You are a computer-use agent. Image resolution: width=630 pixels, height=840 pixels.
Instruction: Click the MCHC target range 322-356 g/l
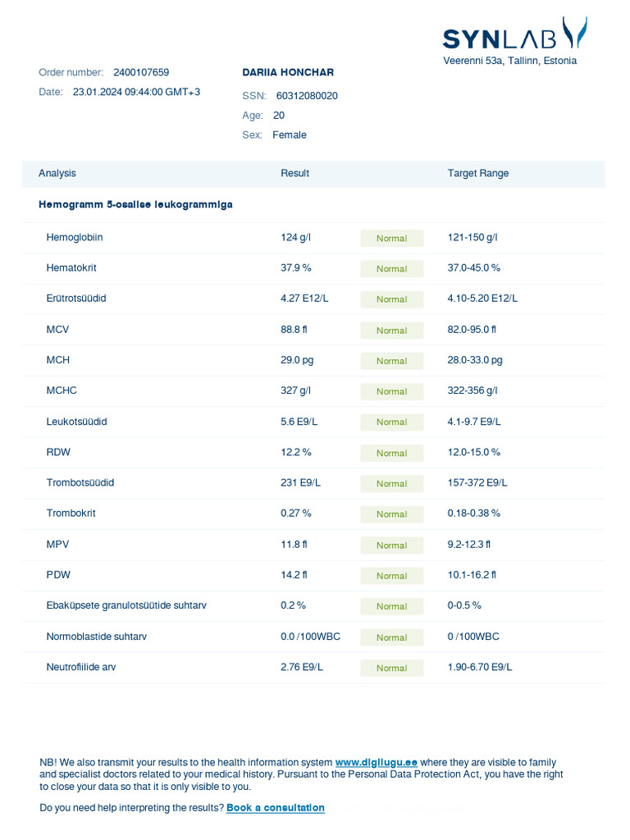click(x=472, y=391)
